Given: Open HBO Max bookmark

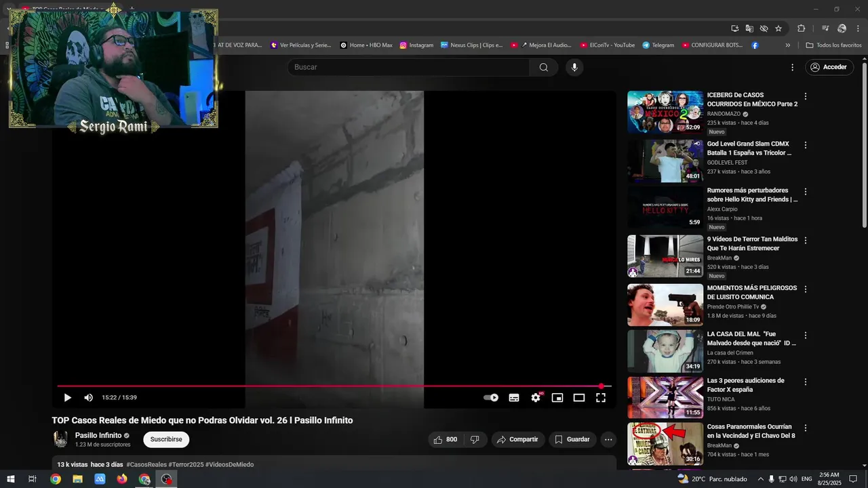Looking at the screenshot, I should [366, 45].
